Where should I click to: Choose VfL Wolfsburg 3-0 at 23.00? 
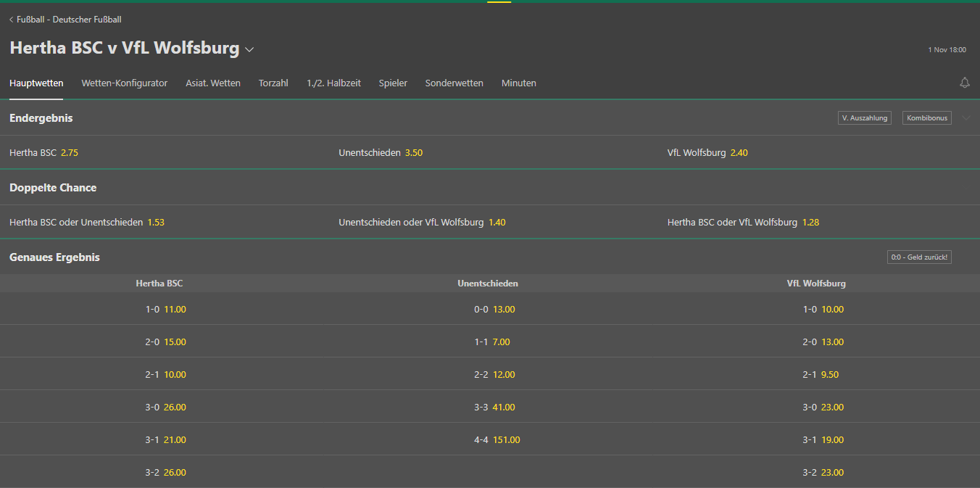[823, 407]
